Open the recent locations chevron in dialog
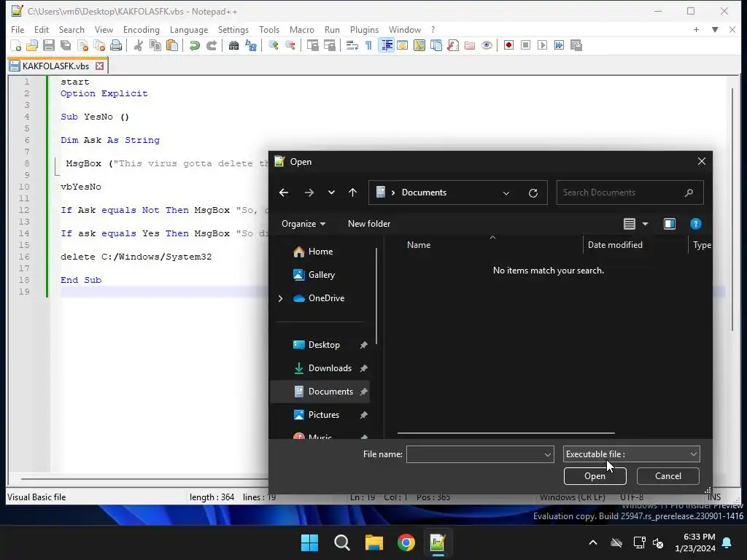 coord(331,192)
